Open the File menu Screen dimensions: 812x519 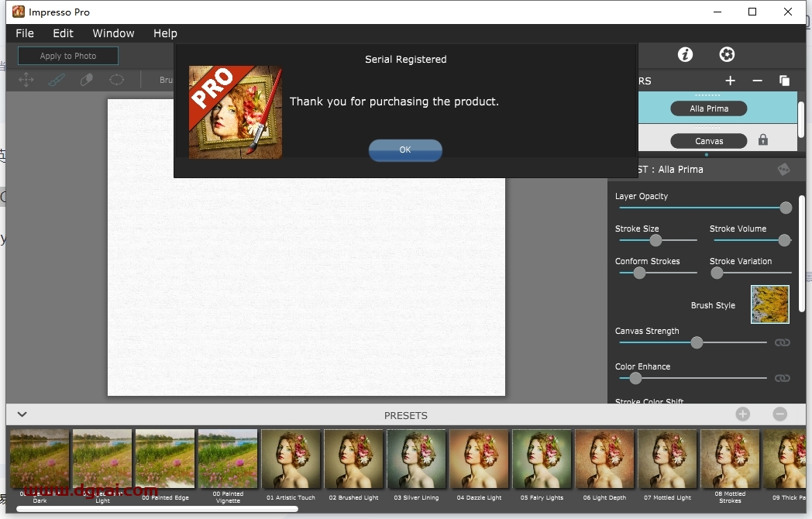pyautogui.click(x=25, y=33)
